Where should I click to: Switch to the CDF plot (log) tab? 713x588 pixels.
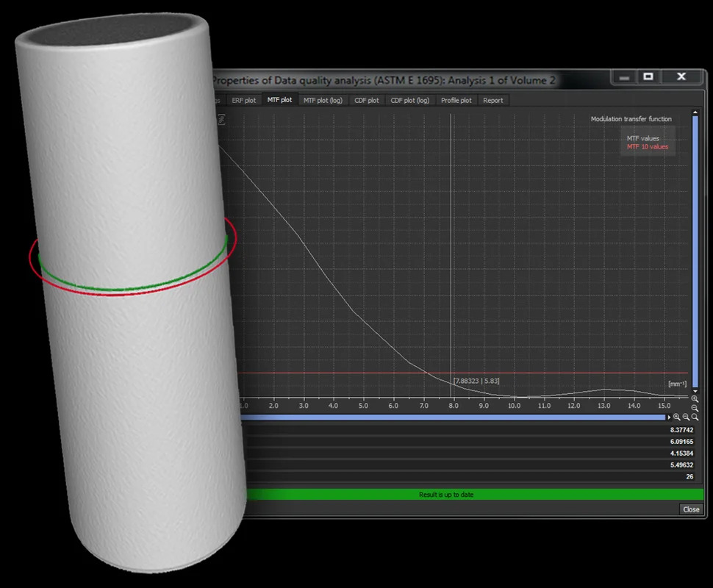[x=409, y=100]
